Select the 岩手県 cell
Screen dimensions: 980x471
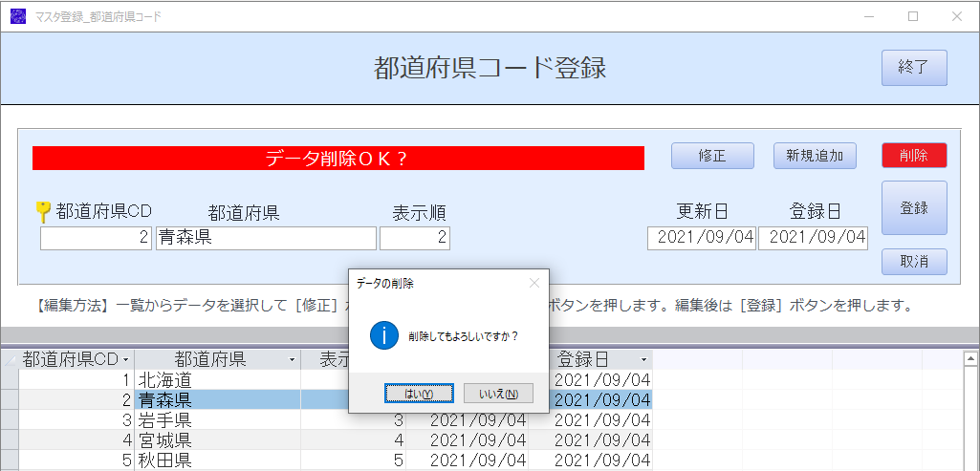point(217,419)
